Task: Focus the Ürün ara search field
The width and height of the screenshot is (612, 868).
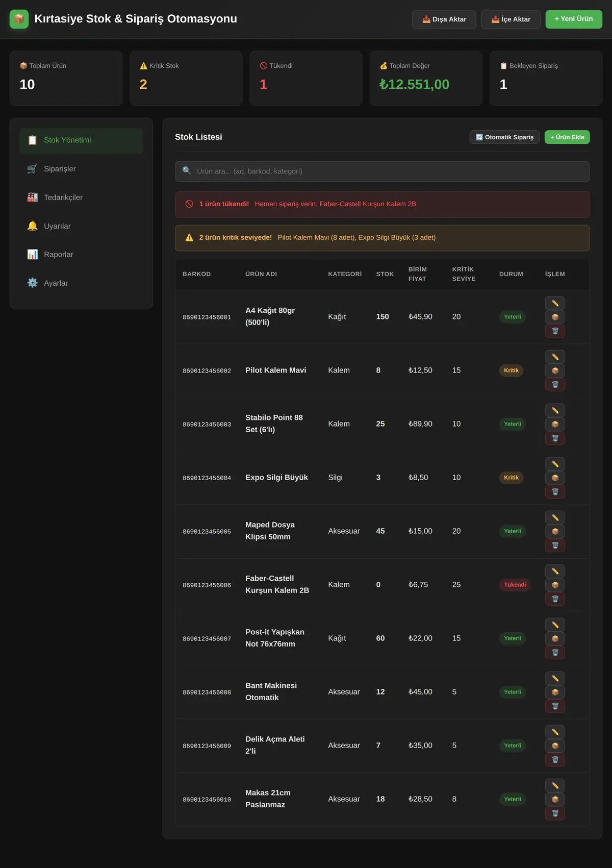Action: coord(382,171)
